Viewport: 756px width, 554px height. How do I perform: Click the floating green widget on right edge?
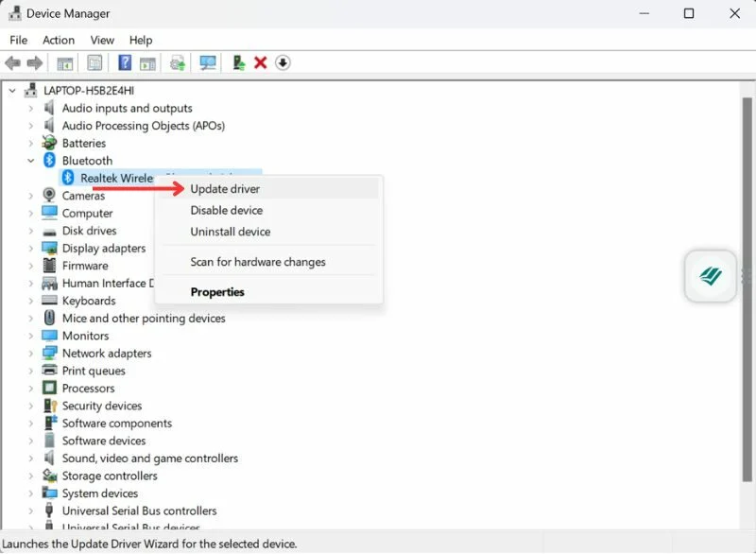711,276
